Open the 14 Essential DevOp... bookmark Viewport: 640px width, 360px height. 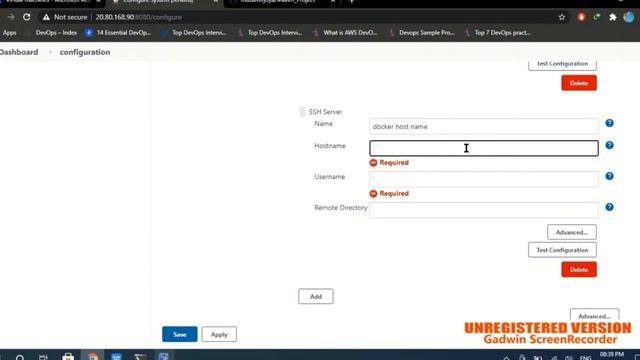tap(118, 33)
